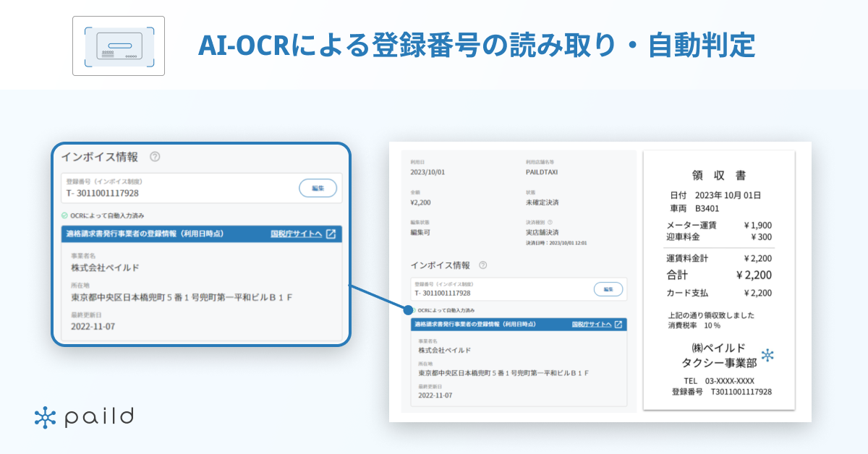Click the external-link icon beside left 国税庁サイトへ
The height and width of the screenshot is (454, 868).
tap(330, 234)
